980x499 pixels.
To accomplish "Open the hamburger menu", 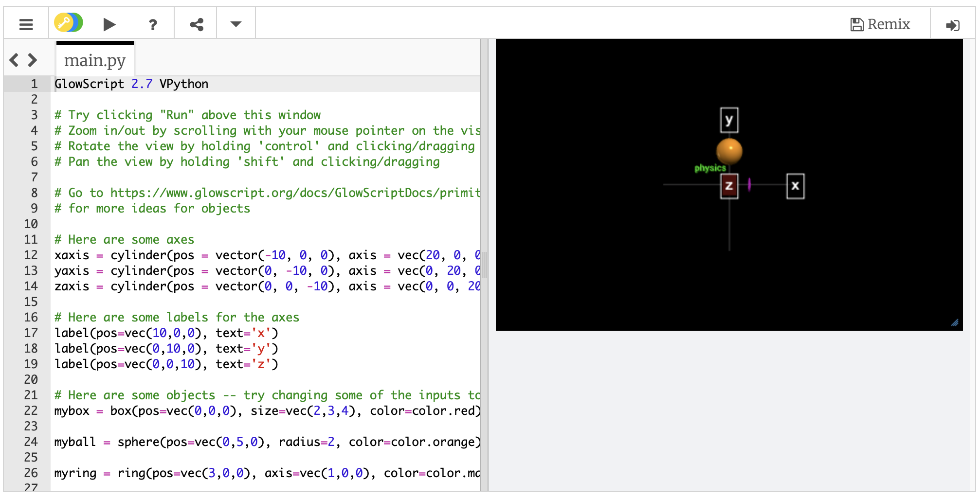I will (26, 24).
